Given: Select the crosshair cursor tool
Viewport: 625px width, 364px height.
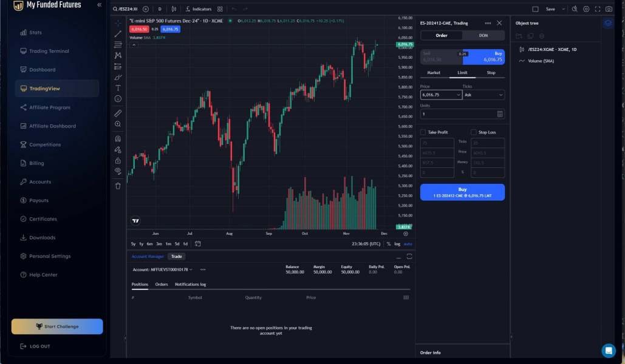Looking at the screenshot, I should pyautogui.click(x=118, y=23).
